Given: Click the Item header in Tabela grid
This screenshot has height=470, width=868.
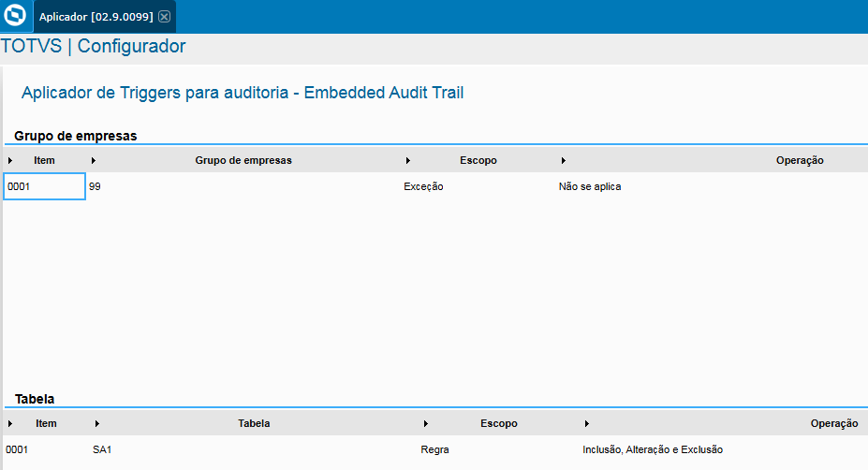Looking at the screenshot, I should click(46, 423).
